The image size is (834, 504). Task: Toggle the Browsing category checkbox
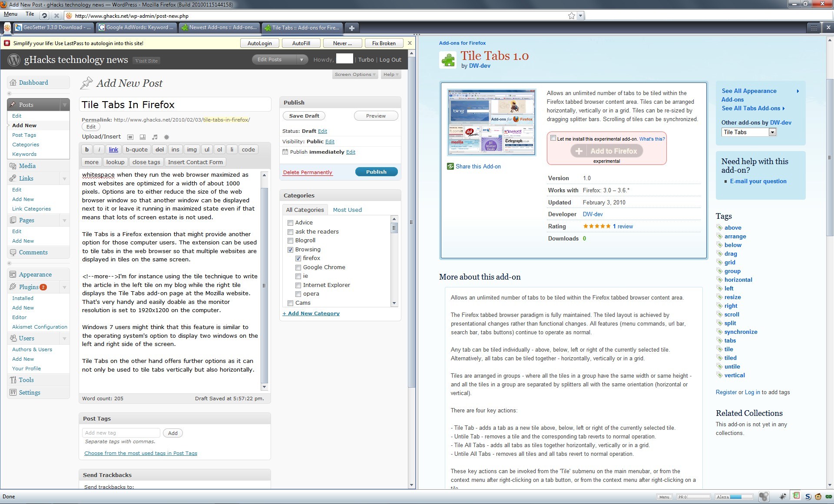pyautogui.click(x=290, y=249)
